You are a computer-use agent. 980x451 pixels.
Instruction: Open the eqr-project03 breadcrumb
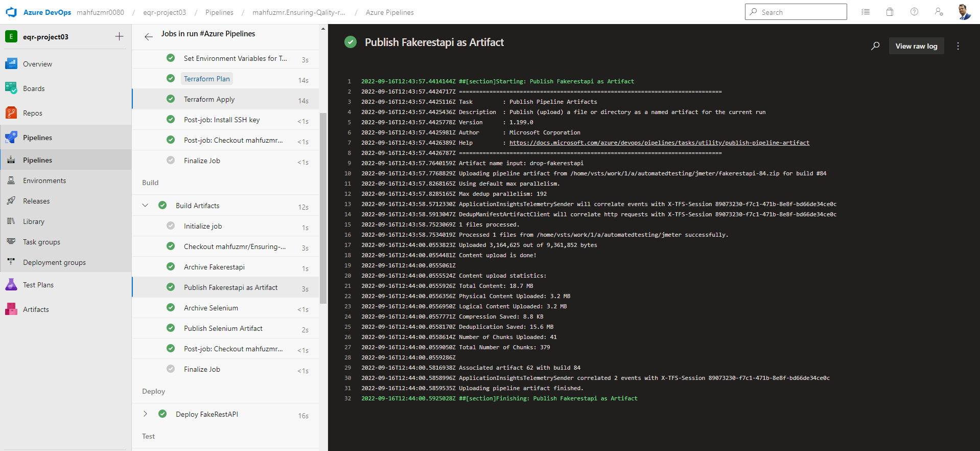(x=165, y=12)
